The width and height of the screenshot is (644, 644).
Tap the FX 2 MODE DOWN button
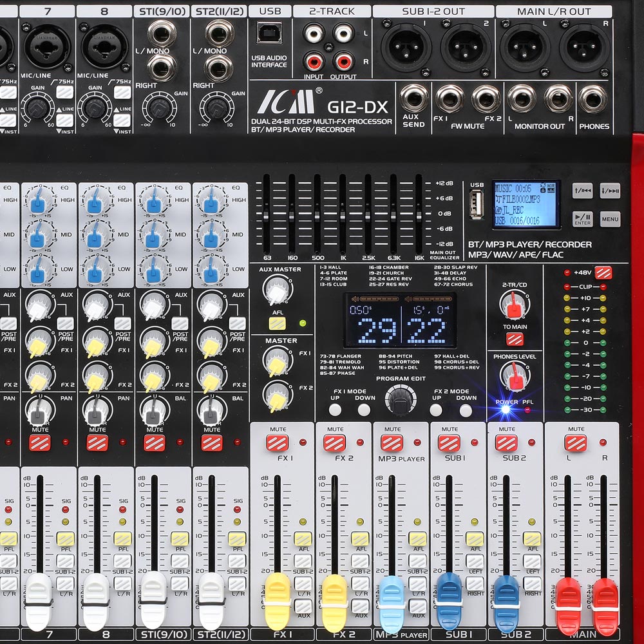pos(466,410)
